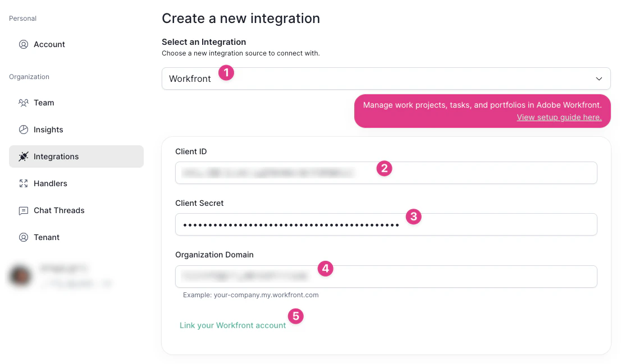Click Link your Workfront account

(232, 325)
